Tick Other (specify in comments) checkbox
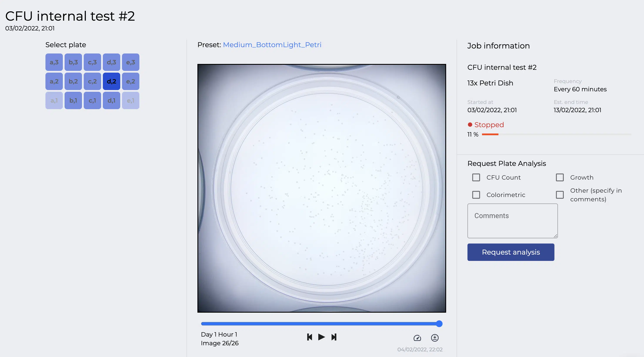This screenshot has height=357, width=644. click(x=560, y=195)
